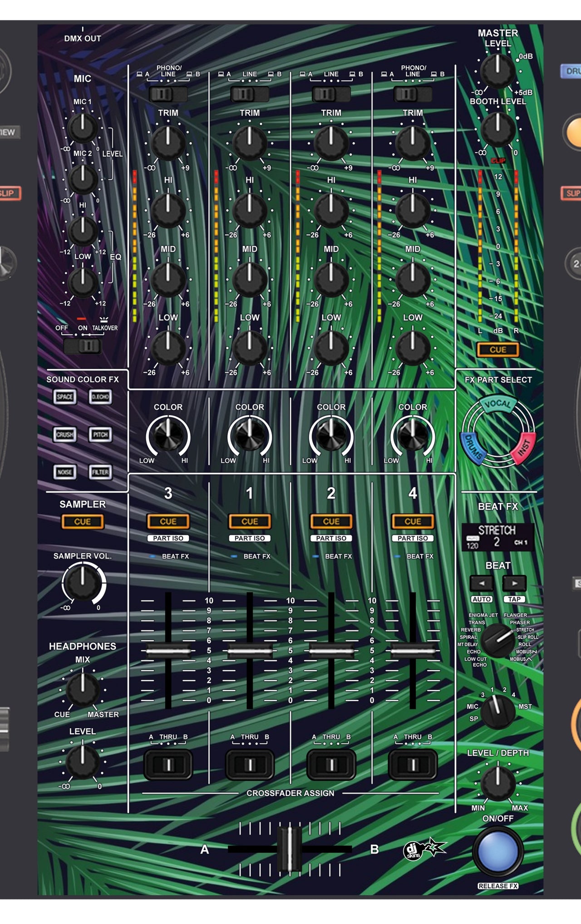Viewport: 581px width, 924px height.
Task: Click channel 4 CUE button
Action: (x=413, y=522)
